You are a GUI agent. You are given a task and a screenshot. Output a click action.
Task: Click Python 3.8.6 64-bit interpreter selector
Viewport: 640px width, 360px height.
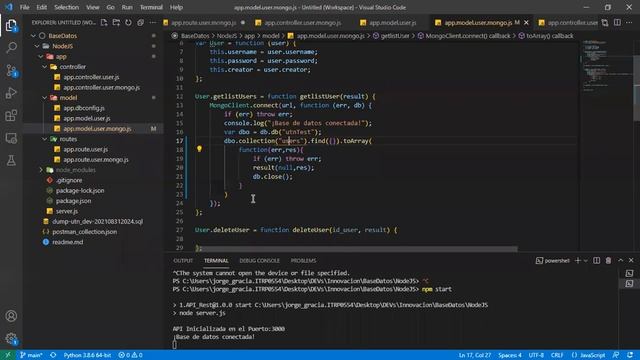tap(87, 355)
